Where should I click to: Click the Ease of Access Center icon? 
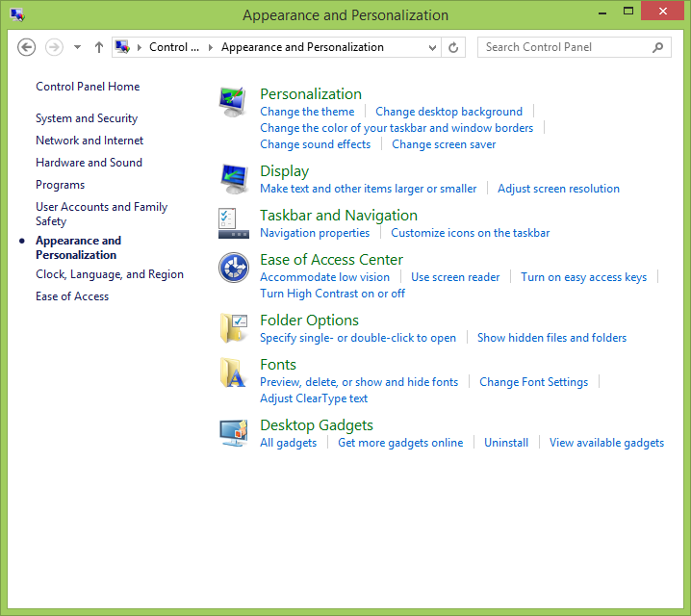pyautogui.click(x=233, y=268)
